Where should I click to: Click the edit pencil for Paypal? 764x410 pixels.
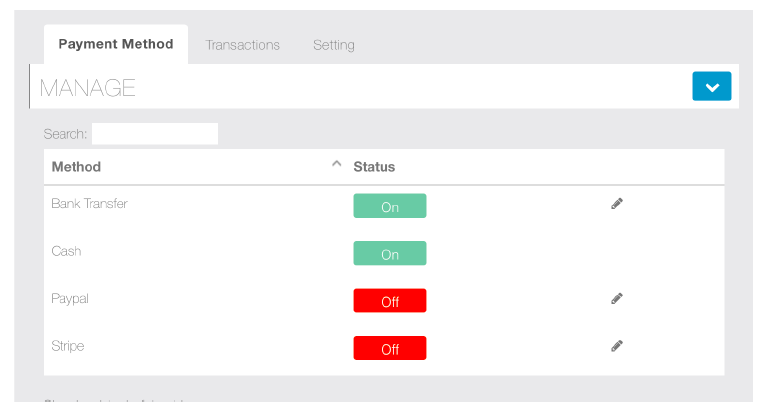617,298
